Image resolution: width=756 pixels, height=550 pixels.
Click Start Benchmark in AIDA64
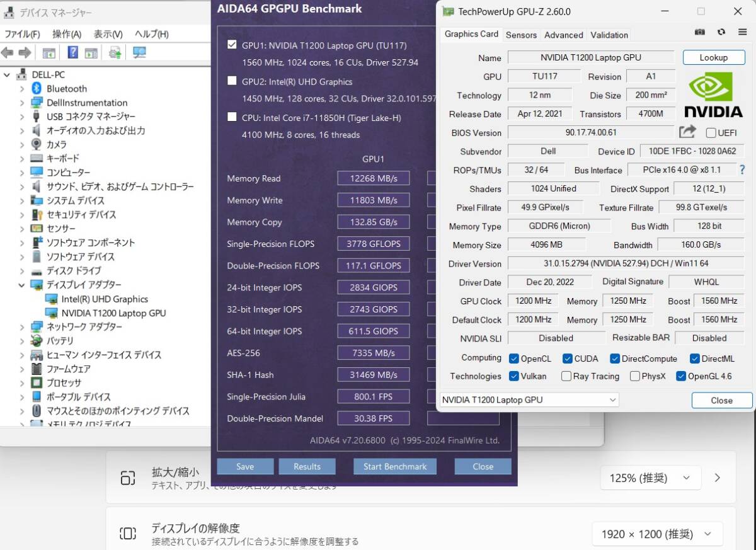point(395,466)
